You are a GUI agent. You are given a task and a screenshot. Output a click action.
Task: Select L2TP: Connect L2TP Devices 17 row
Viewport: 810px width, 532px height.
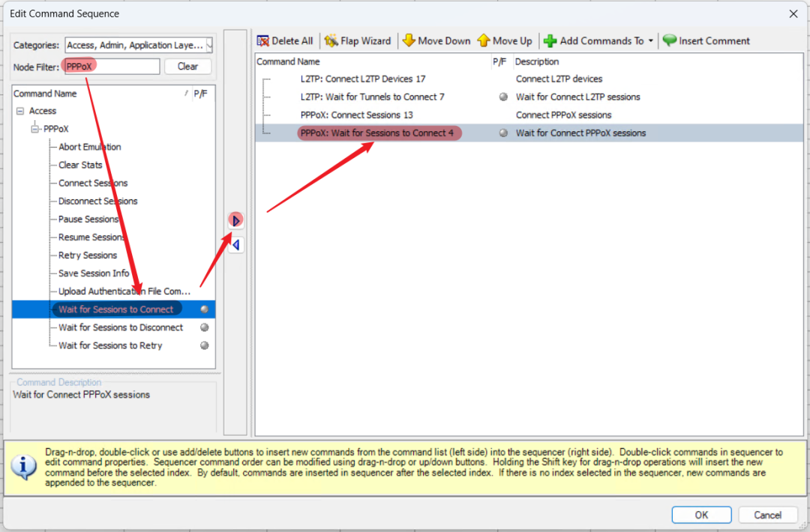pyautogui.click(x=362, y=79)
